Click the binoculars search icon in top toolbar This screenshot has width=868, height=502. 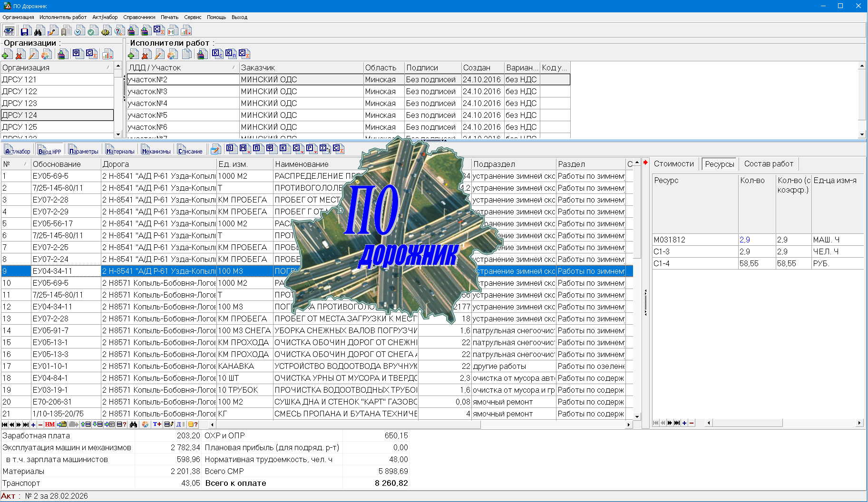pyautogui.click(x=39, y=31)
